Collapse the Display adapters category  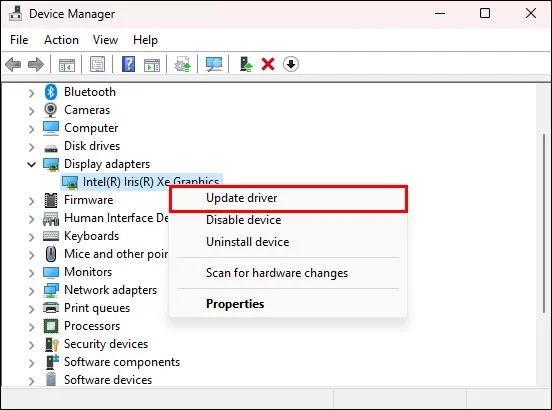pos(32,164)
